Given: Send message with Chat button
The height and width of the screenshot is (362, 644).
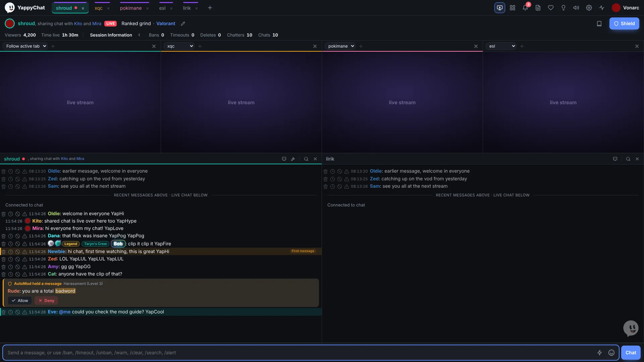Looking at the screenshot, I should coord(631,353).
